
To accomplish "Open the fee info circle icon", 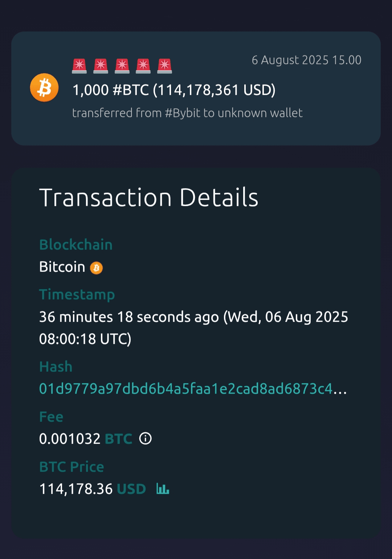I will 146,438.
